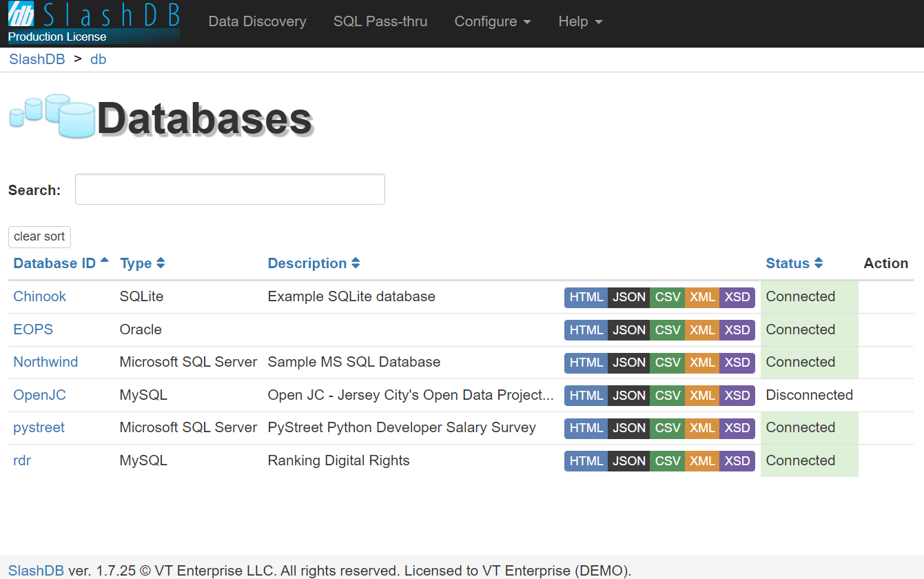Screen dimensions: 924x579
Task: View pystreet in XML format
Action: pos(702,428)
